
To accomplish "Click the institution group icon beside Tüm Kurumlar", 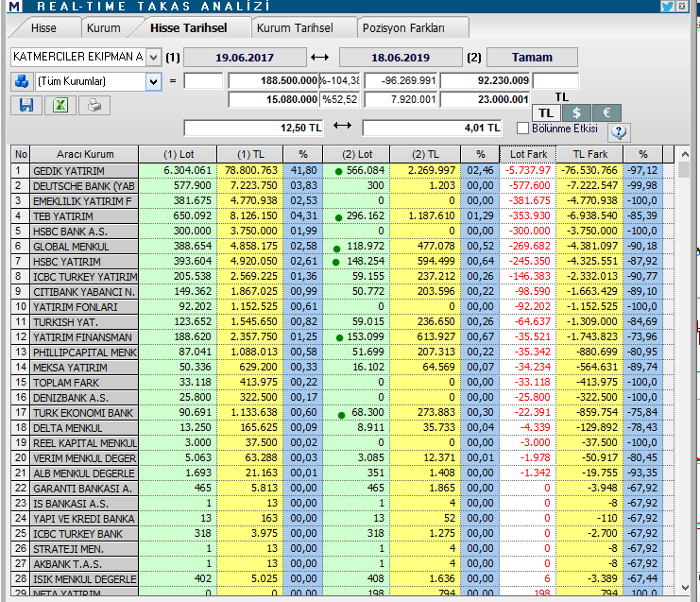I will 22,81.
